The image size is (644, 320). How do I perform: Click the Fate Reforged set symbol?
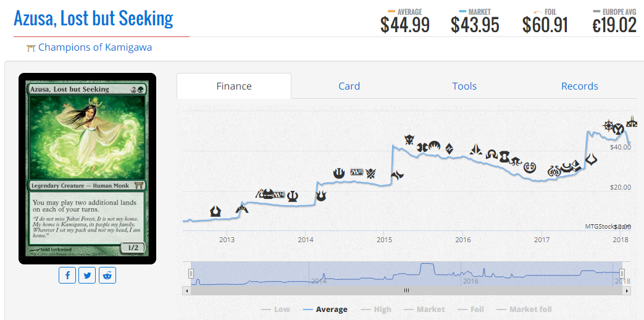point(397,176)
